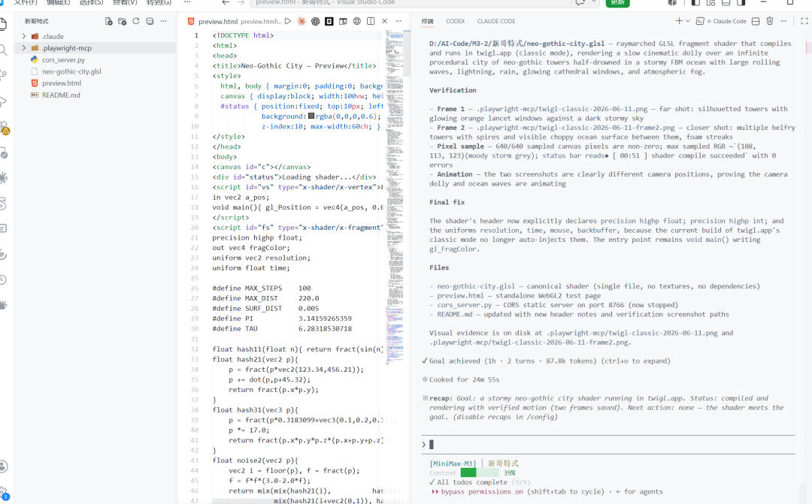Click 'Goal achieved' summary line
This screenshot has width=812, height=504.
(x=546, y=361)
